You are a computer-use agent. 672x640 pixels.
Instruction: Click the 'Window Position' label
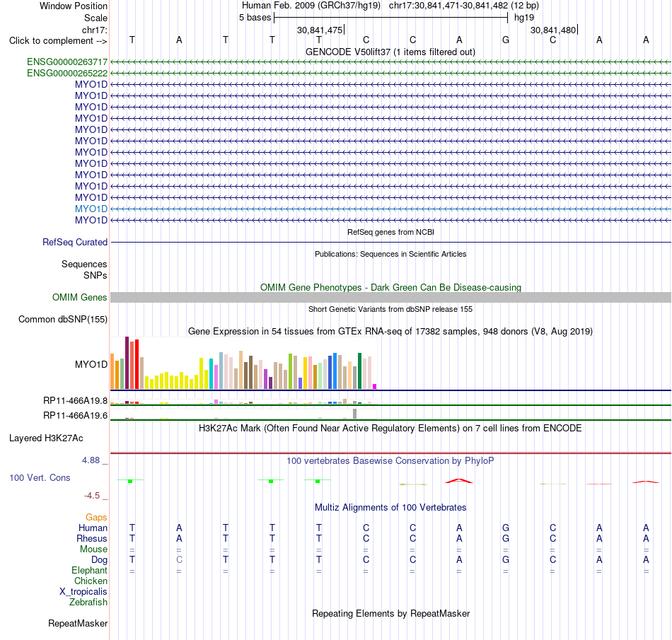74,6
